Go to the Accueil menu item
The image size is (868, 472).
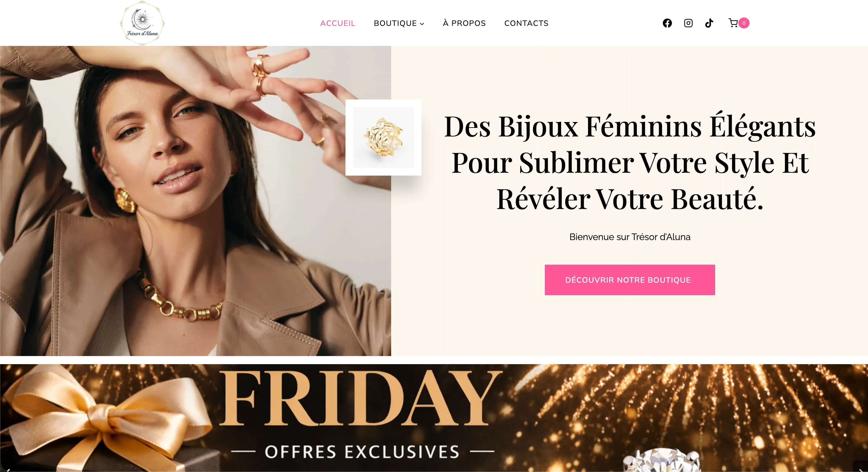point(338,23)
